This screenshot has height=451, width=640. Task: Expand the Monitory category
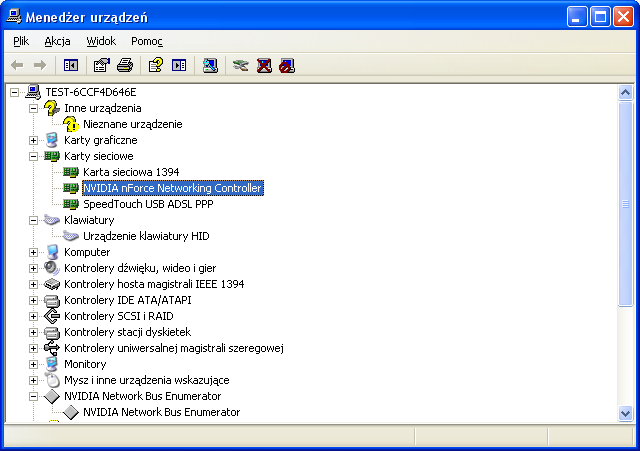tap(33, 364)
